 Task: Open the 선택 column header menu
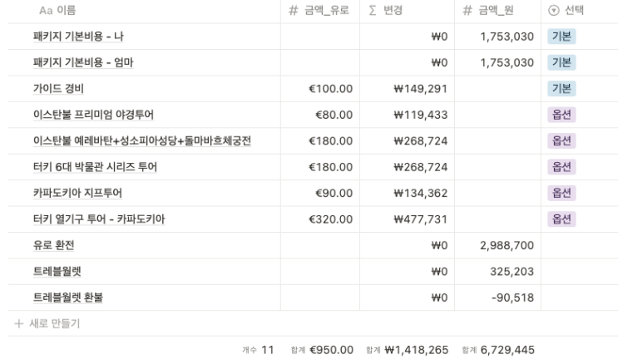pyautogui.click(x=574, y=12)
